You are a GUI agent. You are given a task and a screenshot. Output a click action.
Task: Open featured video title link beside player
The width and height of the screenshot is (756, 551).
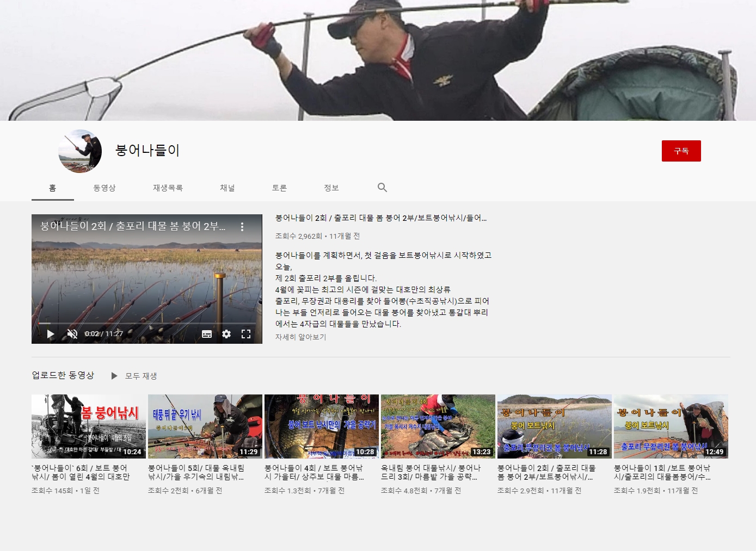coord(381,218)
